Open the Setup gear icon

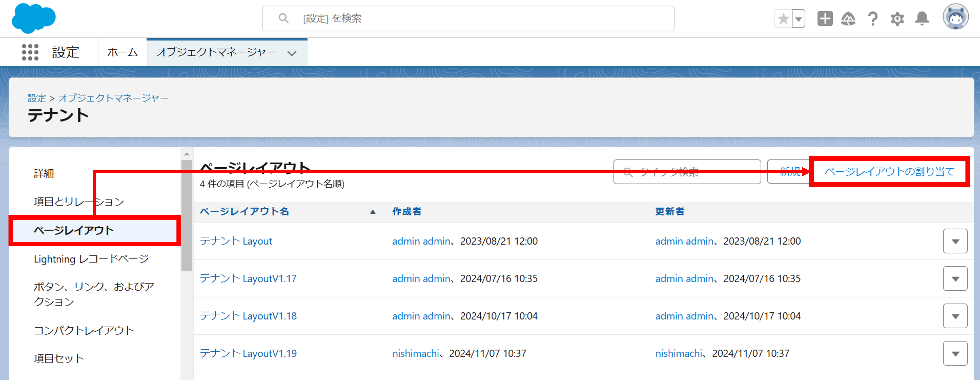[x=897, y=19]
